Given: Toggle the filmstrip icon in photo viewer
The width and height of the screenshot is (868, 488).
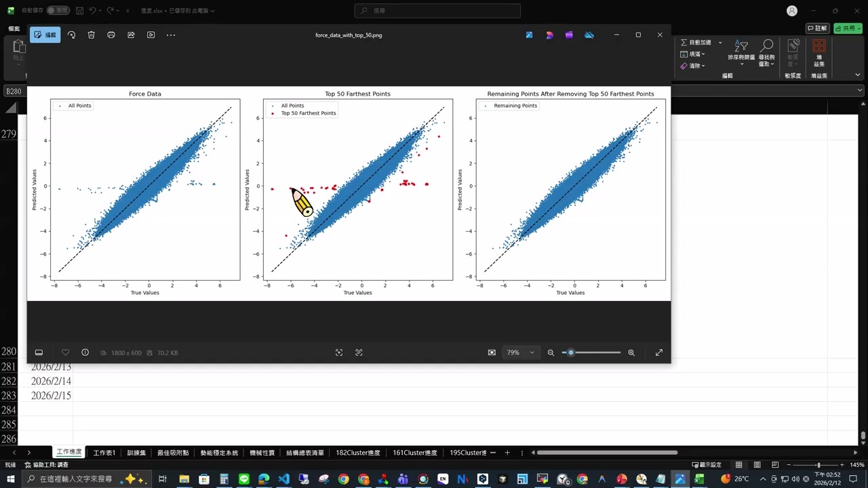Looking at the screenshot, I should 39,352.
